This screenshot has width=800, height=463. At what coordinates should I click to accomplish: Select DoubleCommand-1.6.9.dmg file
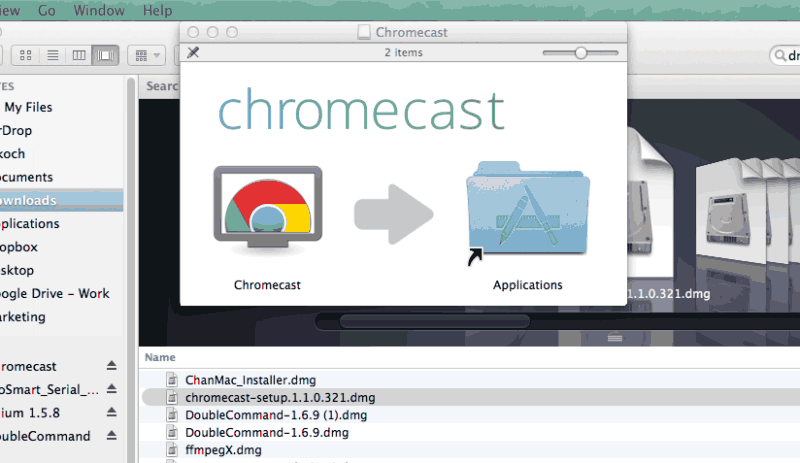[267, 432]
